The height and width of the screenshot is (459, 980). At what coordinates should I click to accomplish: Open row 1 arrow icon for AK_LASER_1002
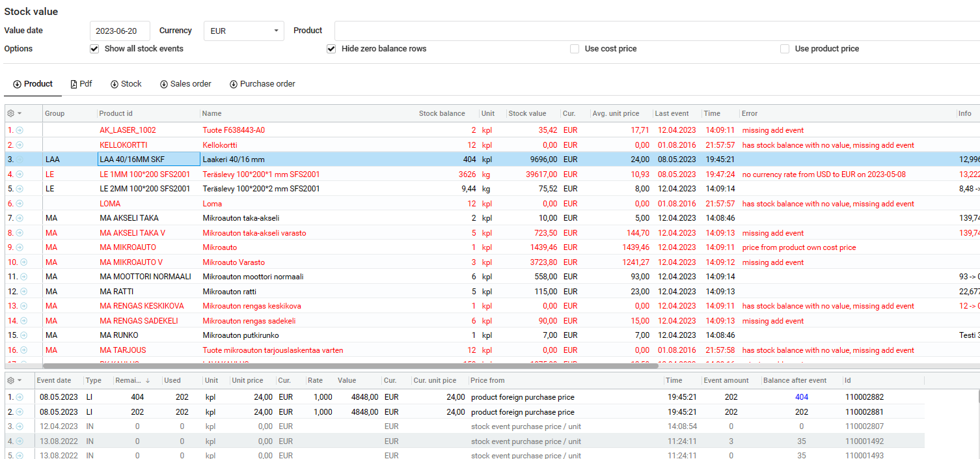[20, 130]
